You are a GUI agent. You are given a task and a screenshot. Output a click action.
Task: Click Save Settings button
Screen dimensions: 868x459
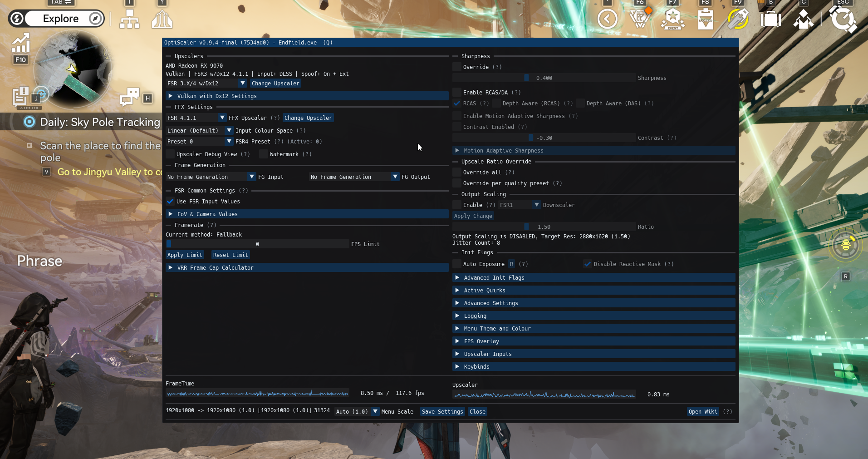click(x=442, y=411)
